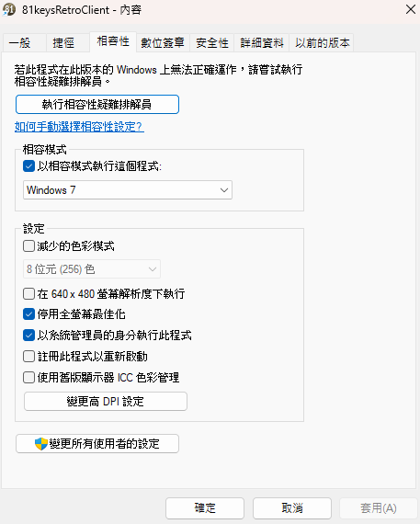Open the 捷徑 tab
420x524 pixels.
coord(63,43)
